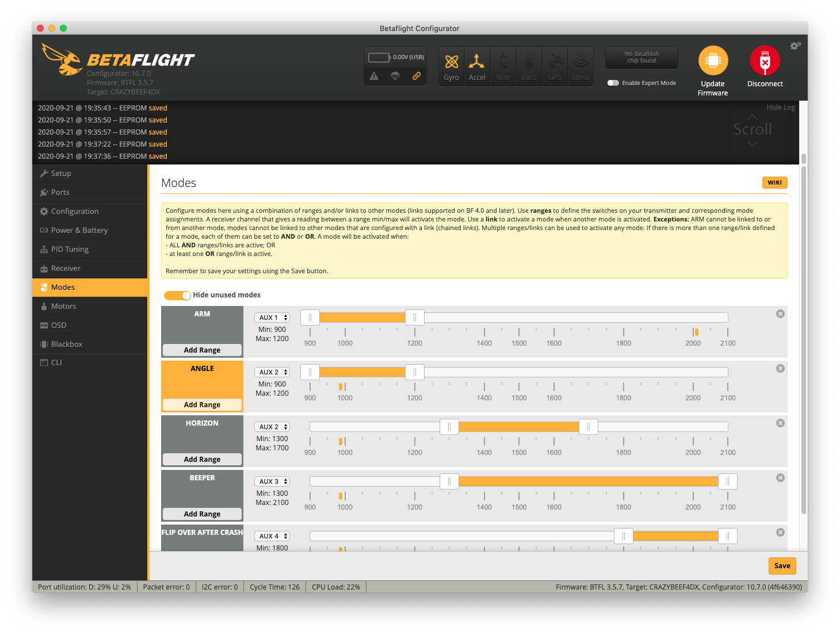The image size is (840, 635).
Task: Open HORIZON mode AUX 2 channel dropdown
Action: [x=272, y=427]
